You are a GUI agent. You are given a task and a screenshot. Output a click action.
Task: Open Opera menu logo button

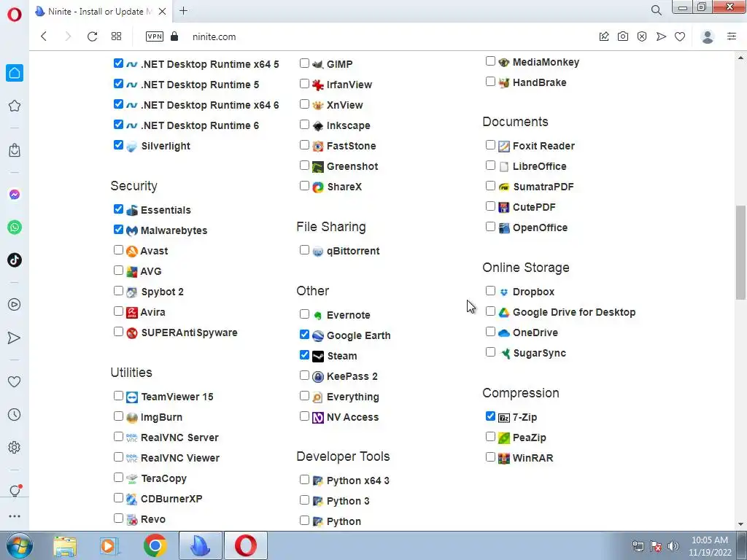pos(15,15)
